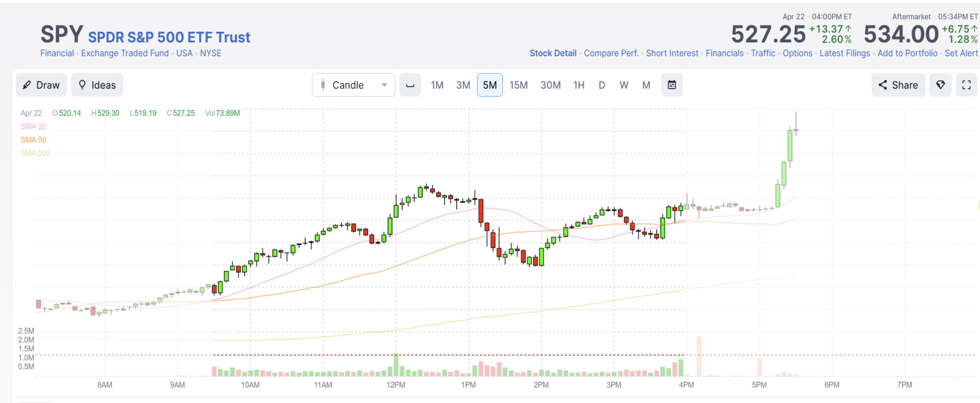Image resolution: width=980 pixels, height=403 pixels.
Task: Open the Short Interest page
Action: pos(672,53)
